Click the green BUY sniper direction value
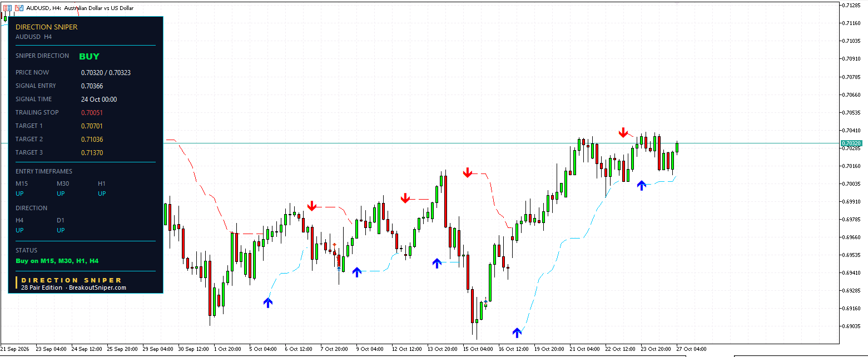Image resolution: width=868 pixels, height=357 pixels. tap(89, 56)
